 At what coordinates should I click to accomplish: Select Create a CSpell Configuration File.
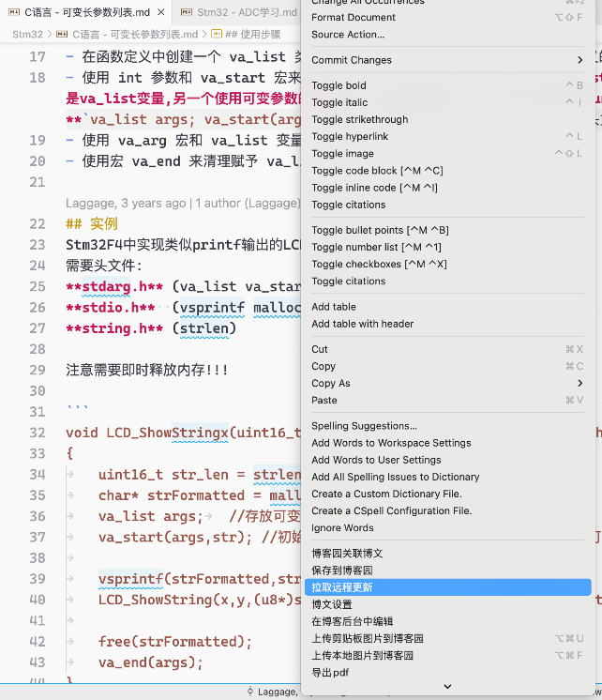tap(447, 510)
